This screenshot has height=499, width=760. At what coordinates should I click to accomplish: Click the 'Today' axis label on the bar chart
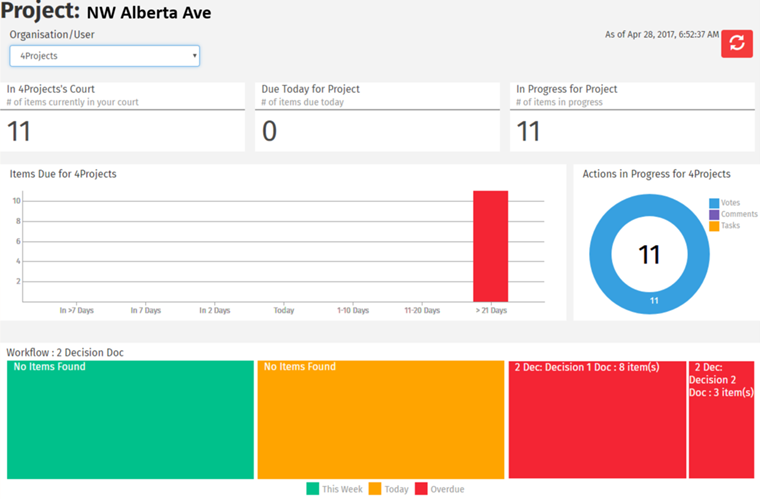click(284, 310)
